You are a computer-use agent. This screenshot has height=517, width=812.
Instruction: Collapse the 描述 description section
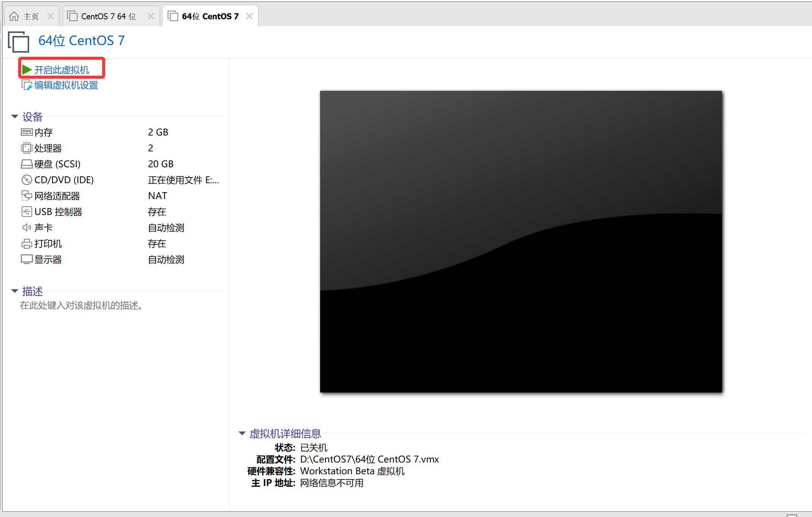pos(15,291)
